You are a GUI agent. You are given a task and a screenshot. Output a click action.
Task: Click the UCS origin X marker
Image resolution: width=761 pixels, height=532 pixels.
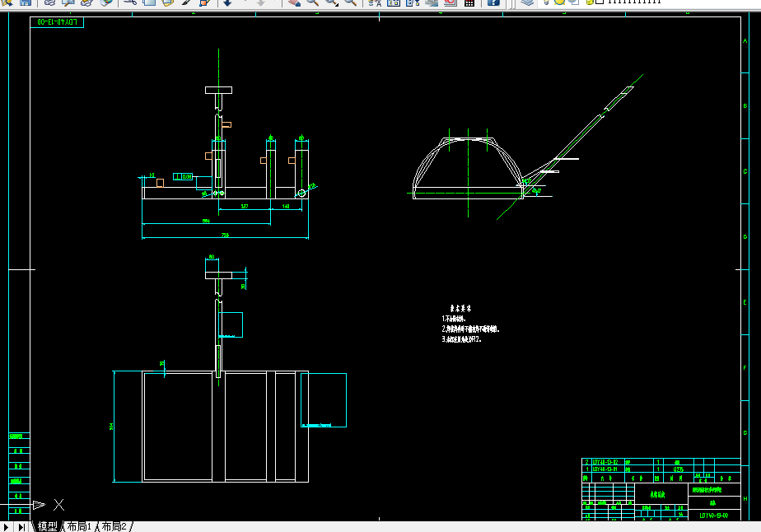click(58, 505)
